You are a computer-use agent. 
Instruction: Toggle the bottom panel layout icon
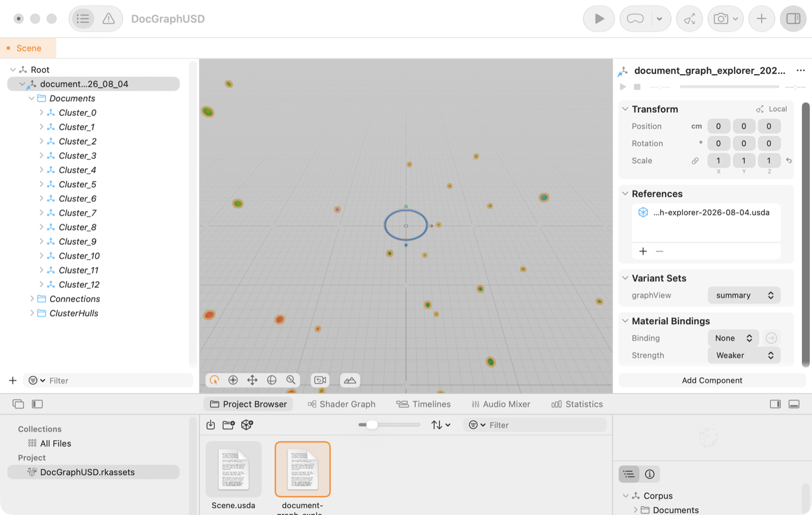tap(794, 404)
